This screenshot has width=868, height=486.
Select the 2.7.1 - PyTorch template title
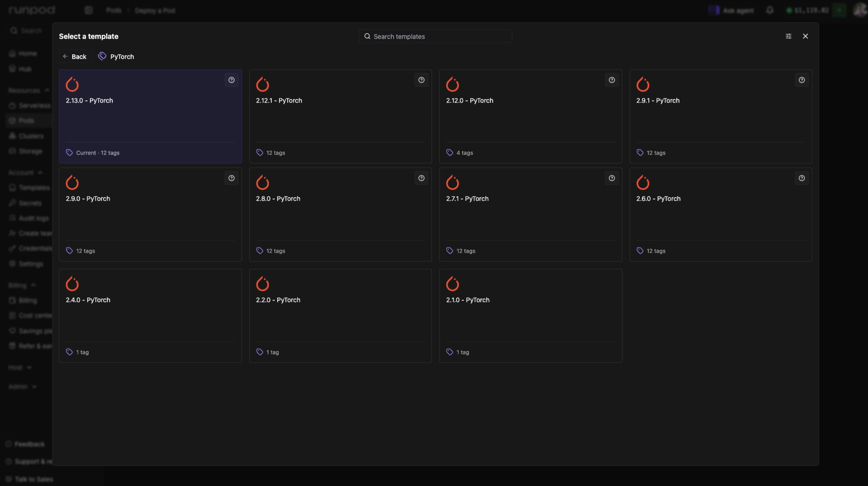point(468,199)
